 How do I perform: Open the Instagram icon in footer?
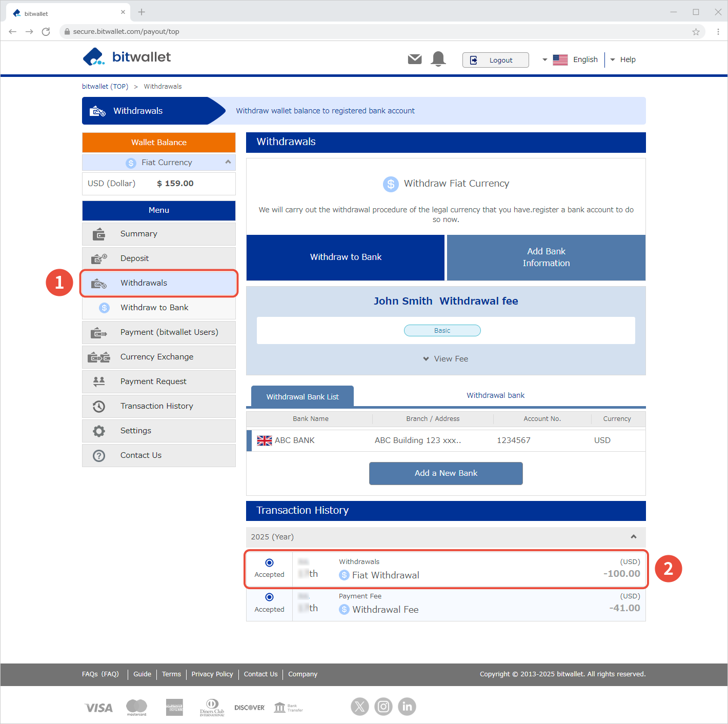(383, 707)
